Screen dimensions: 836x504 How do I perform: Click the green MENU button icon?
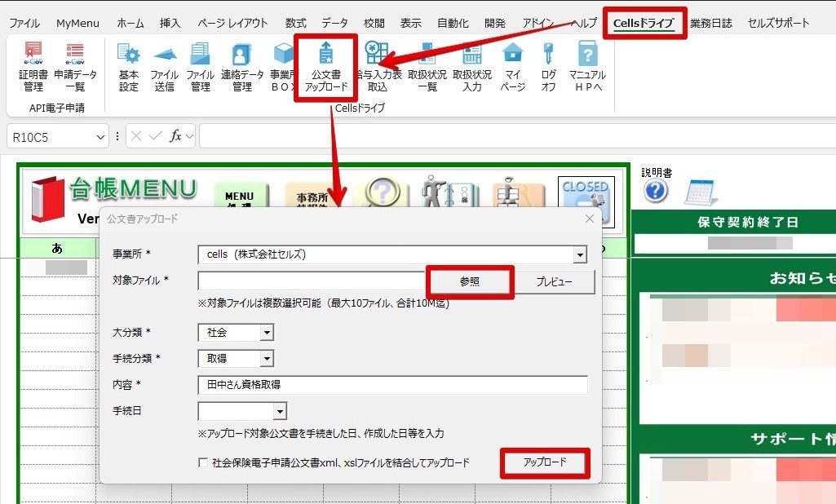pos(240,195)
